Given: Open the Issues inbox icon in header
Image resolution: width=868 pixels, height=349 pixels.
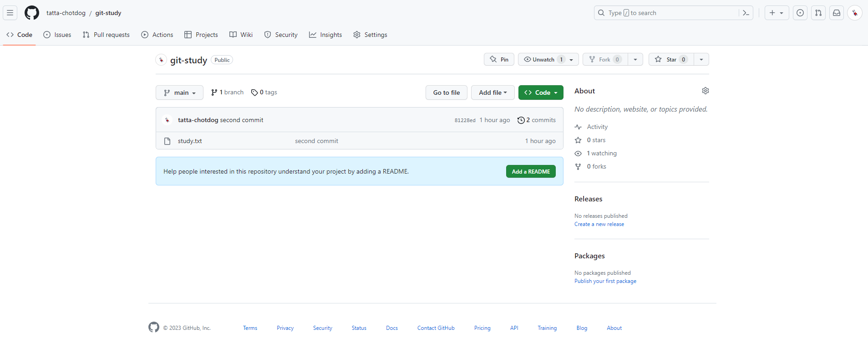Looking at the screenshot, I should (800, 13).
